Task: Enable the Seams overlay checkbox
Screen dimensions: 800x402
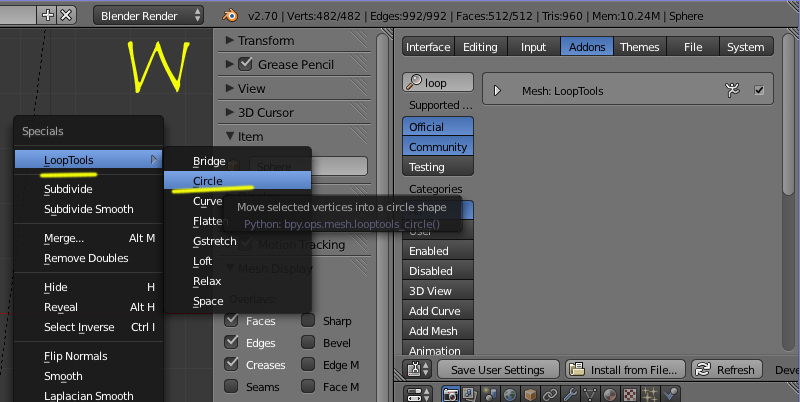Action: point(232,386)
